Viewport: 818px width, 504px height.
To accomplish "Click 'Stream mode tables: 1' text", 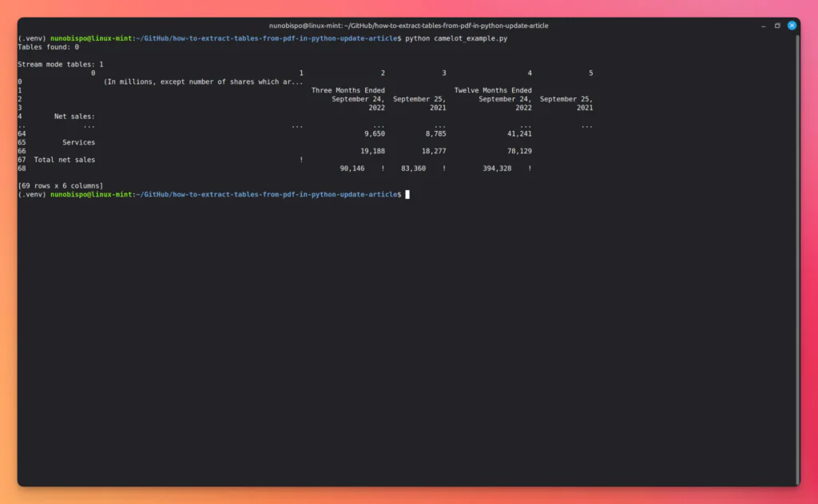I will point(61,64).
